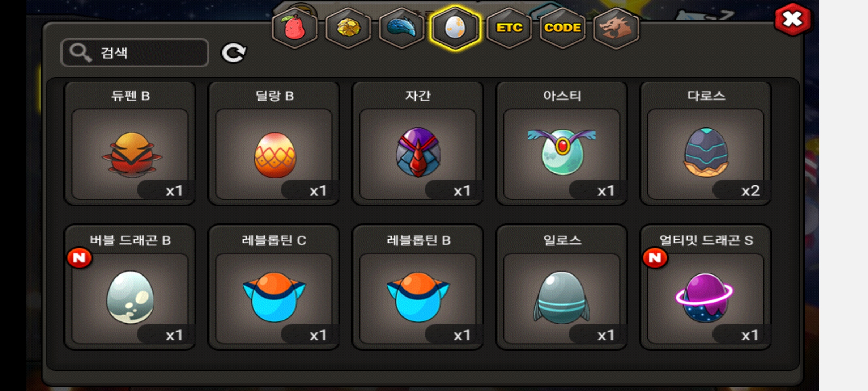
Task: Switch to the CODE tab
Action: (x=562, y=28)
